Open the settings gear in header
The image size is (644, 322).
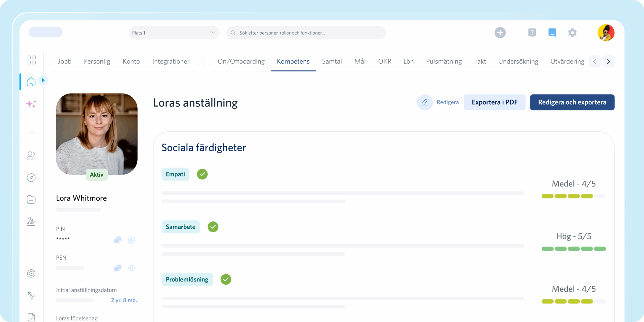tap(572, 33)
